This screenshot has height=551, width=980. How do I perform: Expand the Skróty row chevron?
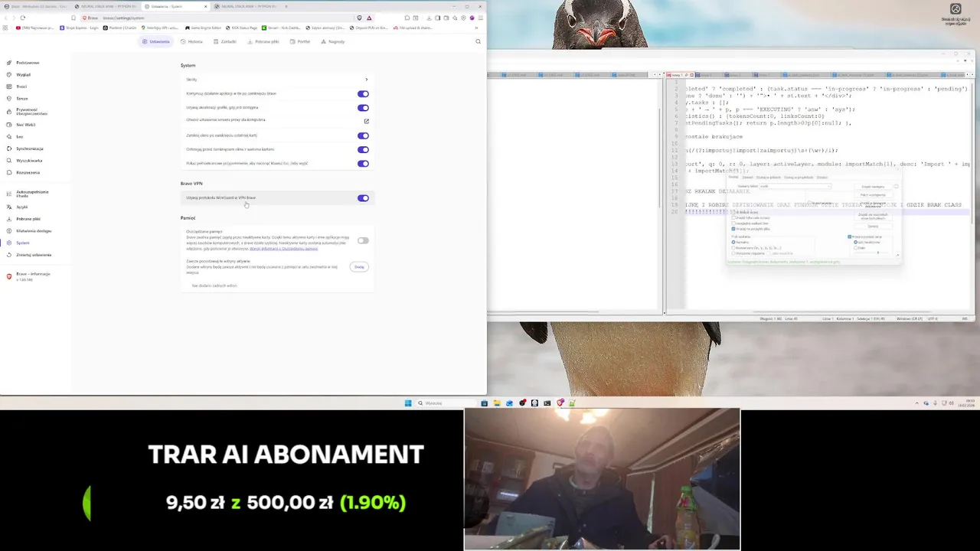(x=366, y=80)
